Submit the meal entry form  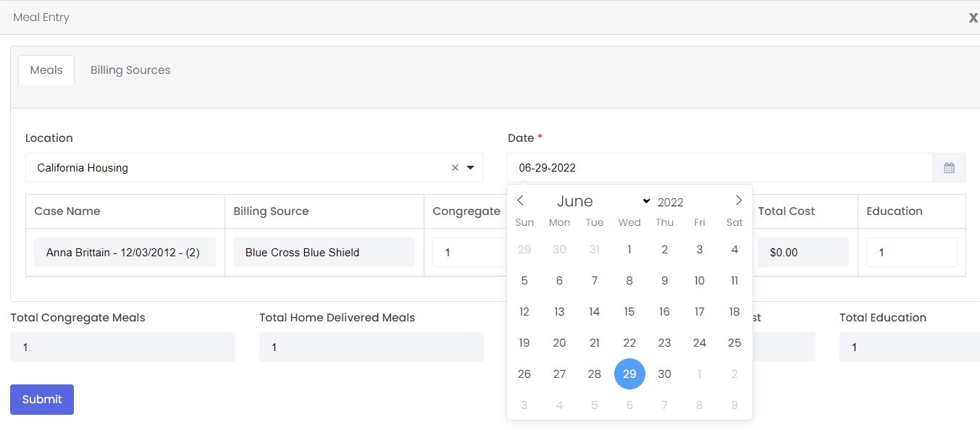click(42, 400)
